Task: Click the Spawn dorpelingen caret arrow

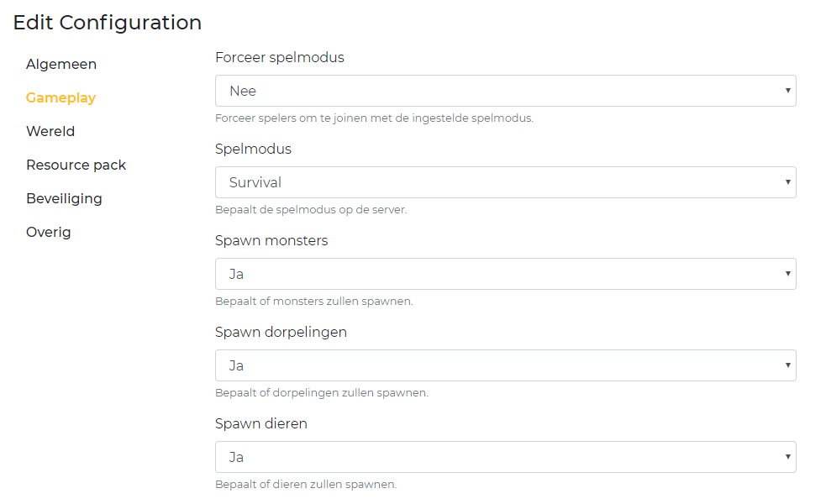Action: tap(787, 365)
